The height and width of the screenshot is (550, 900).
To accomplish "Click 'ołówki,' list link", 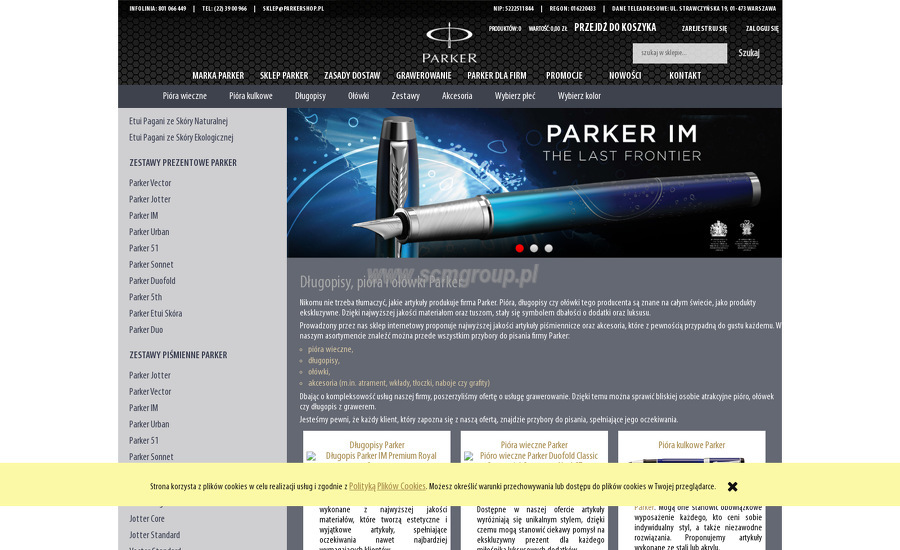I will [319, 371].
